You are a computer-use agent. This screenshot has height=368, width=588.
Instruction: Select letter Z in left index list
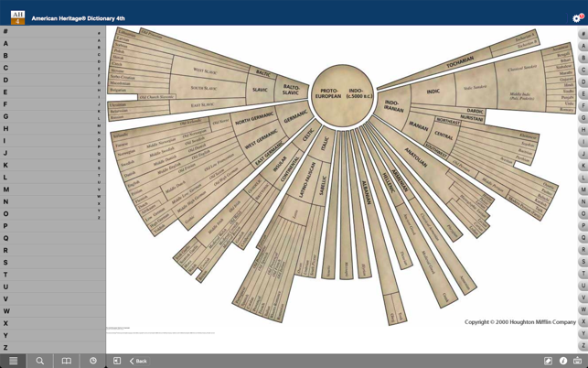pos(5,348)
